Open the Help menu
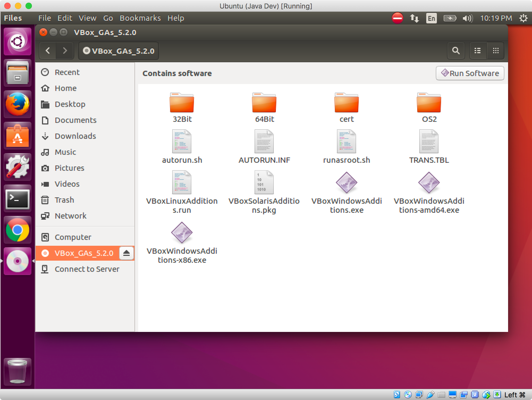Screen dimensions: 532x400 pyautogui.click(x=176, y=18)
